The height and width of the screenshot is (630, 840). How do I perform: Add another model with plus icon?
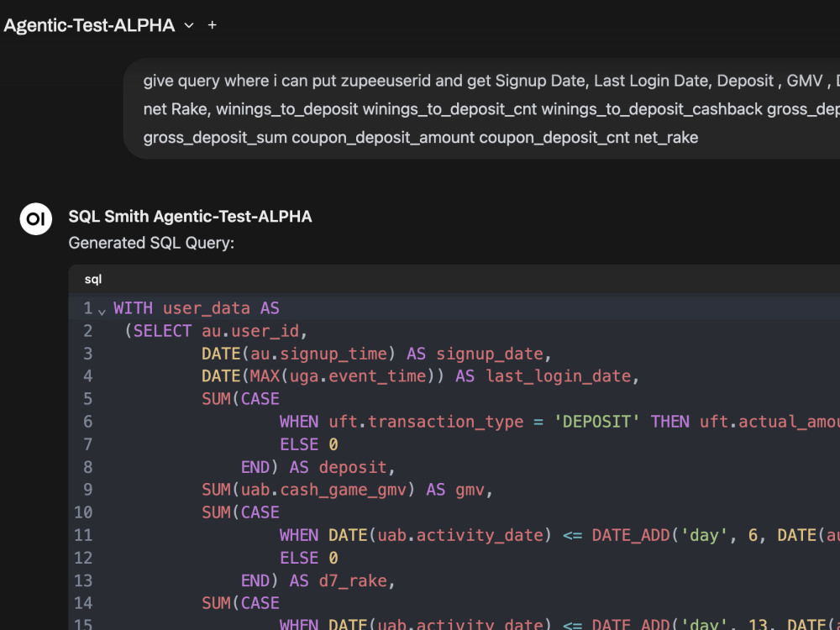(213, 25)
